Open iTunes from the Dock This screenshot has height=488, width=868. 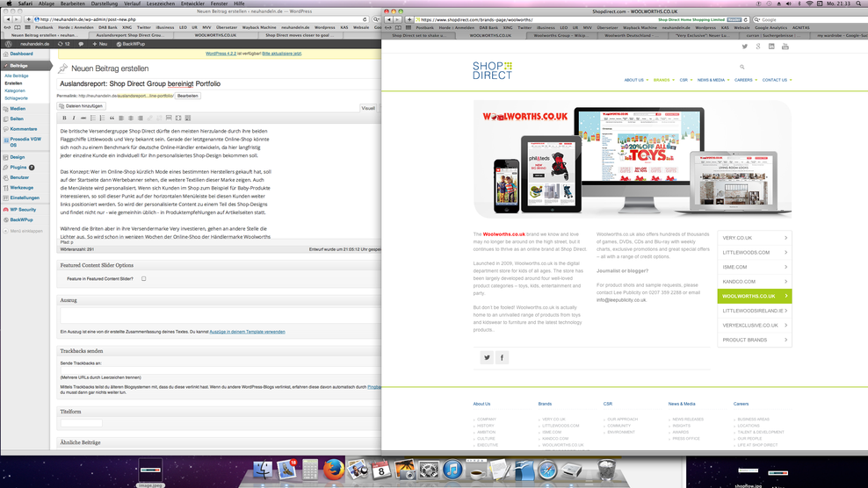point(452,470)
